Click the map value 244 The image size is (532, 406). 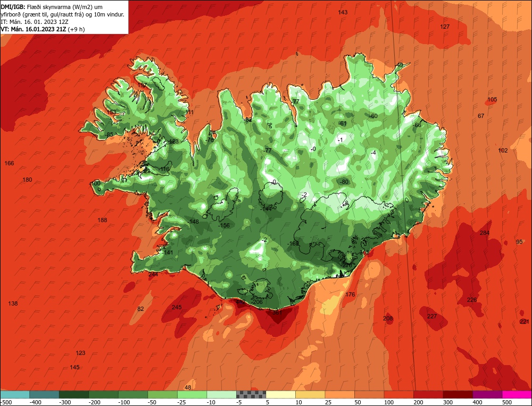point(153,274)
